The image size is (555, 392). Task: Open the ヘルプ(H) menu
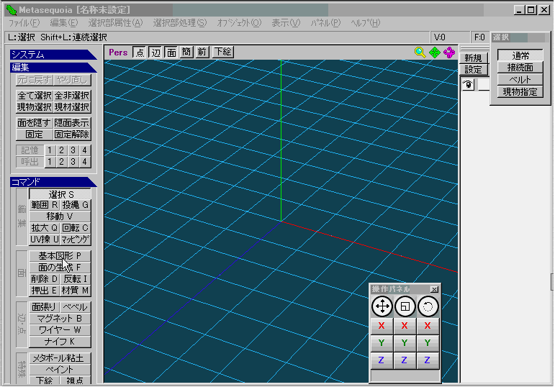click(365, 23)
